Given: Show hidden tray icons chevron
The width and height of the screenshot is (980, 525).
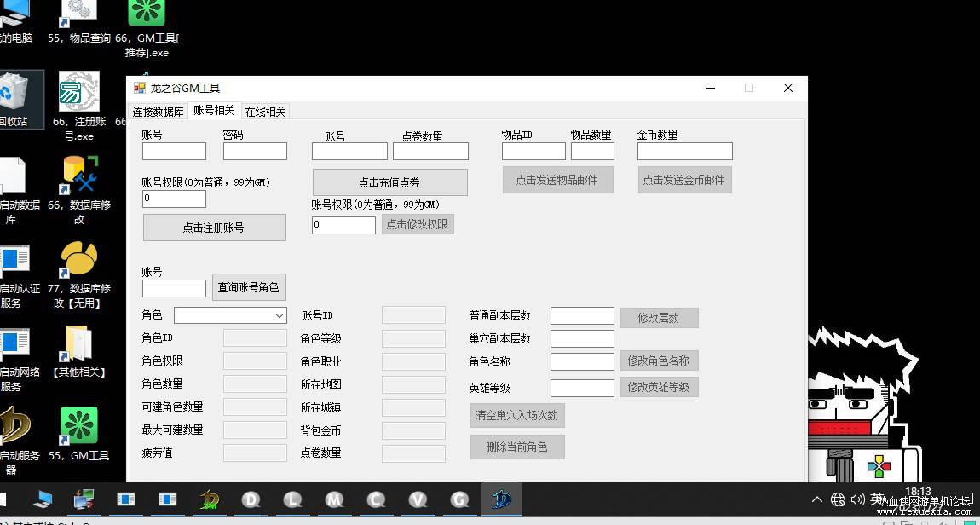Looking at the screenshot, I should [817, 499].
